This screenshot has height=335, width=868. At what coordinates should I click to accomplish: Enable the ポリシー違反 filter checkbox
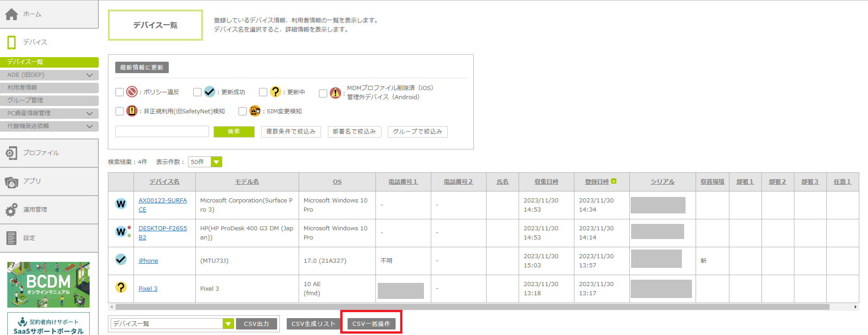point(120,92)
